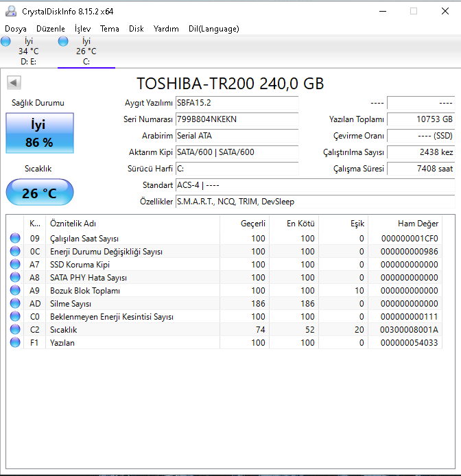This screenshot has width=461, height=476.
Task: Click the status orb for Çalışılan Saat Sayısı
Action: [x=15, y=239]
